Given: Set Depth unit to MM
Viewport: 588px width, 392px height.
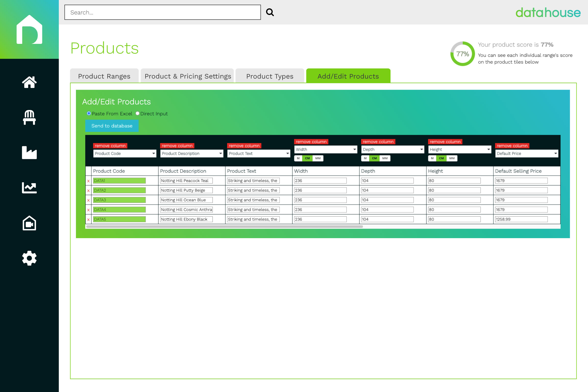Looking at the screenshot, I should tap(385, 158).
